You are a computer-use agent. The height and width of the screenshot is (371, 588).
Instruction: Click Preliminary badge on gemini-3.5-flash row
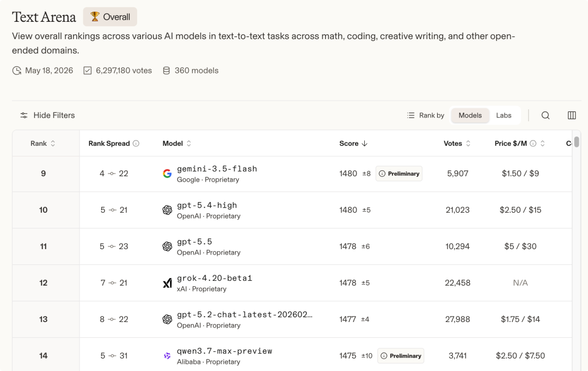(399, 174)
